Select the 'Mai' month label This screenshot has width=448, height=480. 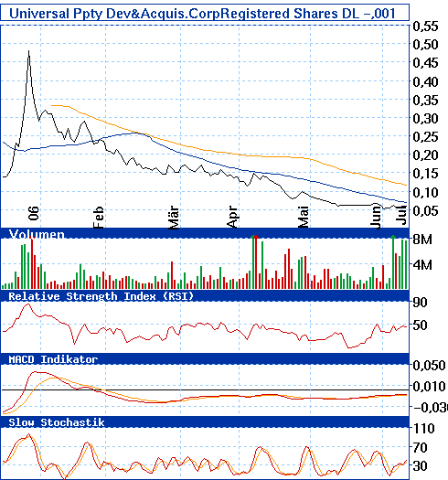pyautogui.click(x=304, y=218)
